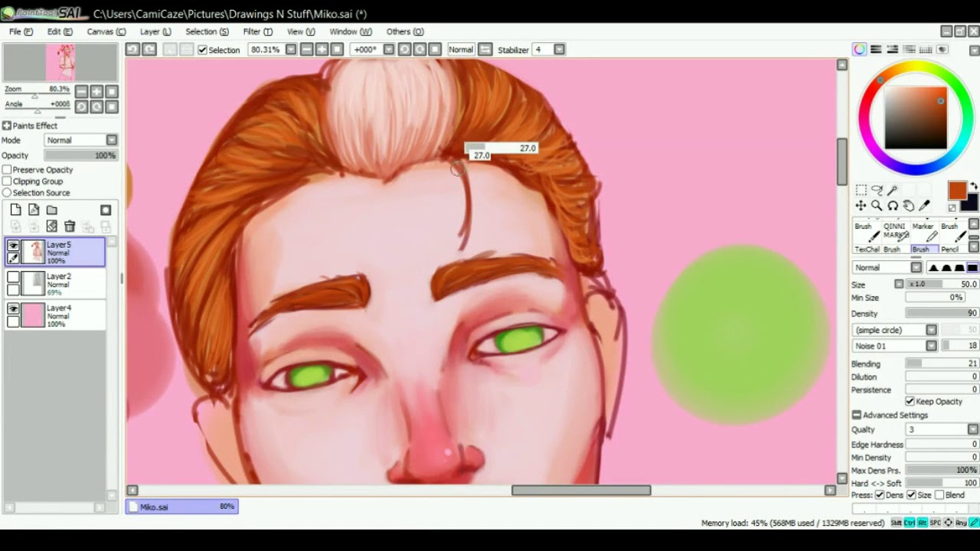Image resolution: width=980 pixels, height=551 pixels.
Task: Select the Eyedropper color picker tool
Action: [924, 206]
